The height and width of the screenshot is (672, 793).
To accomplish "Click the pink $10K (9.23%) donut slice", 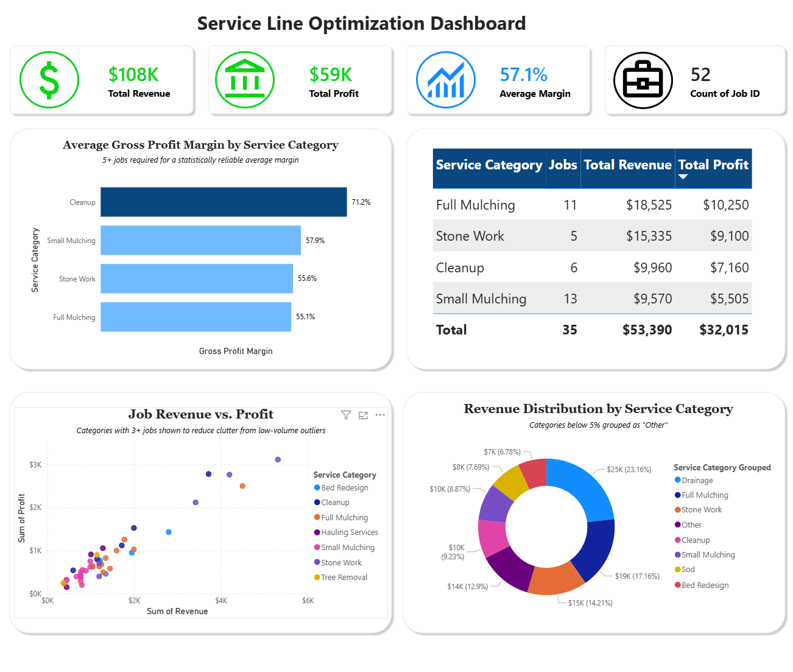I will 492,538.
